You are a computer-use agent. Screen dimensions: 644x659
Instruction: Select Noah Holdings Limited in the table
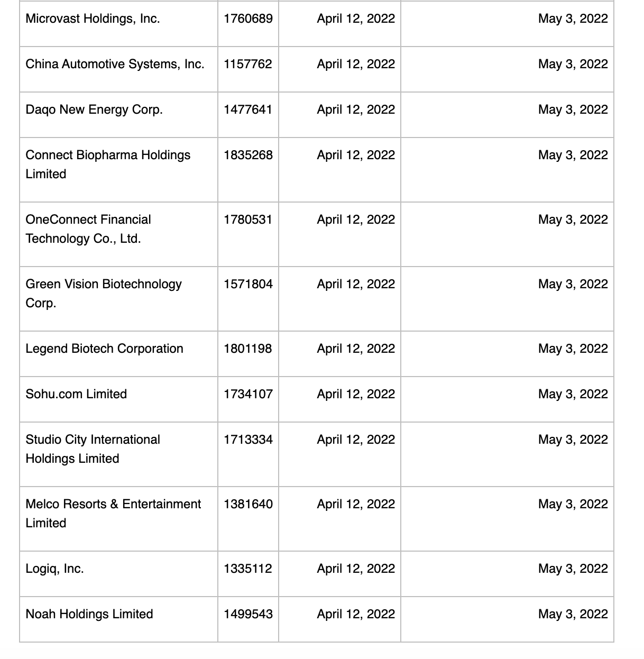89,615
